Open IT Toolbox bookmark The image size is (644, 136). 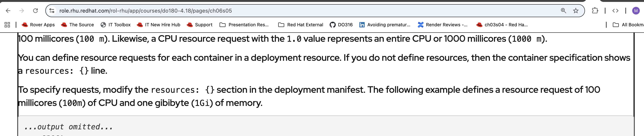tap(115, 25)
